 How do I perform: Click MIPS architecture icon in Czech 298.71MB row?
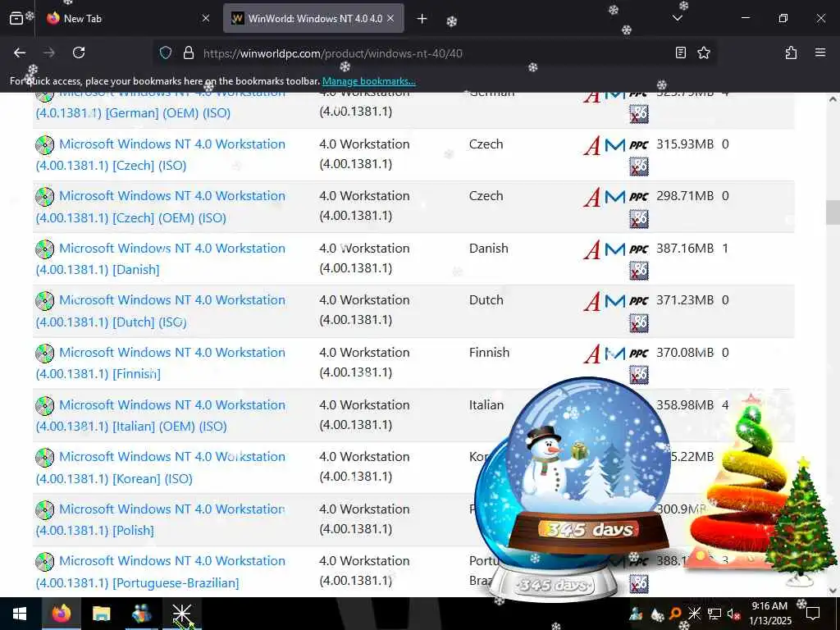point(615,197)
